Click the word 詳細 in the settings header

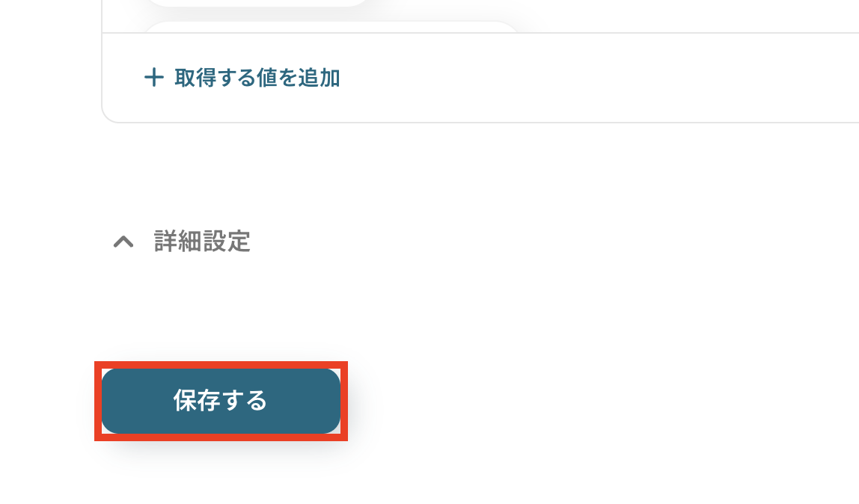[x=178, y=242]
